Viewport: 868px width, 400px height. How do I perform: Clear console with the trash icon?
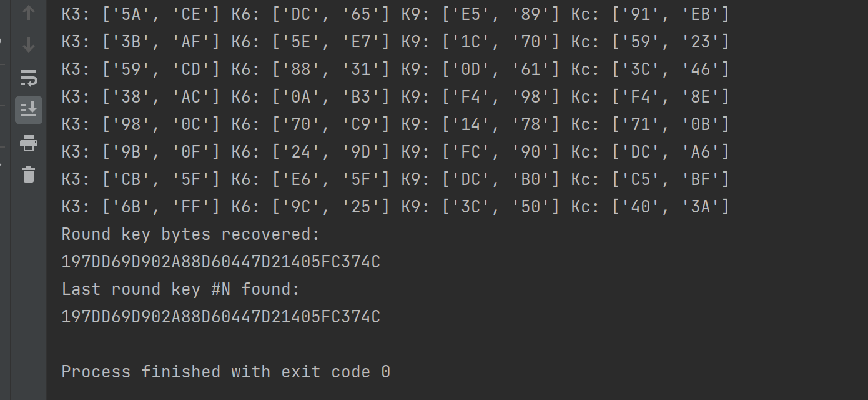[29, 174]
